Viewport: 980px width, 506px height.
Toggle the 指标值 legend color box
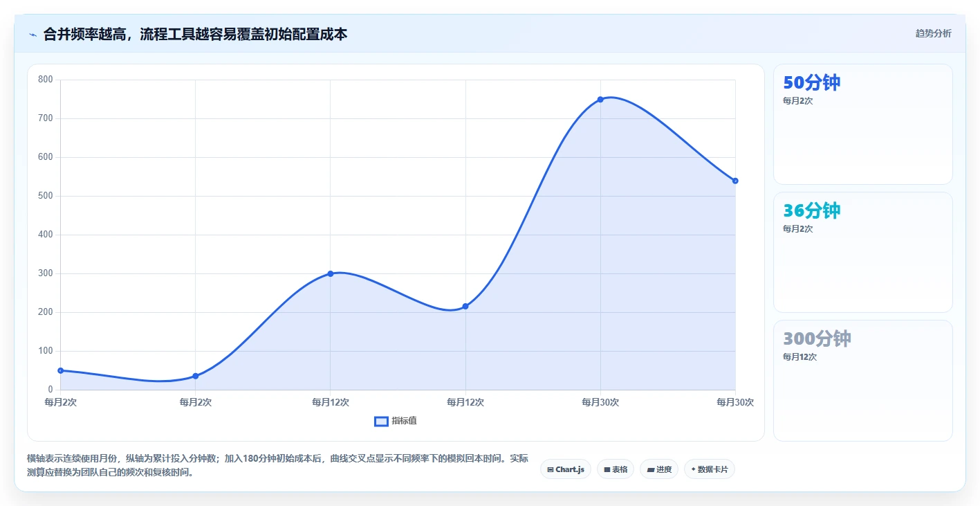(x=381, y=421)
